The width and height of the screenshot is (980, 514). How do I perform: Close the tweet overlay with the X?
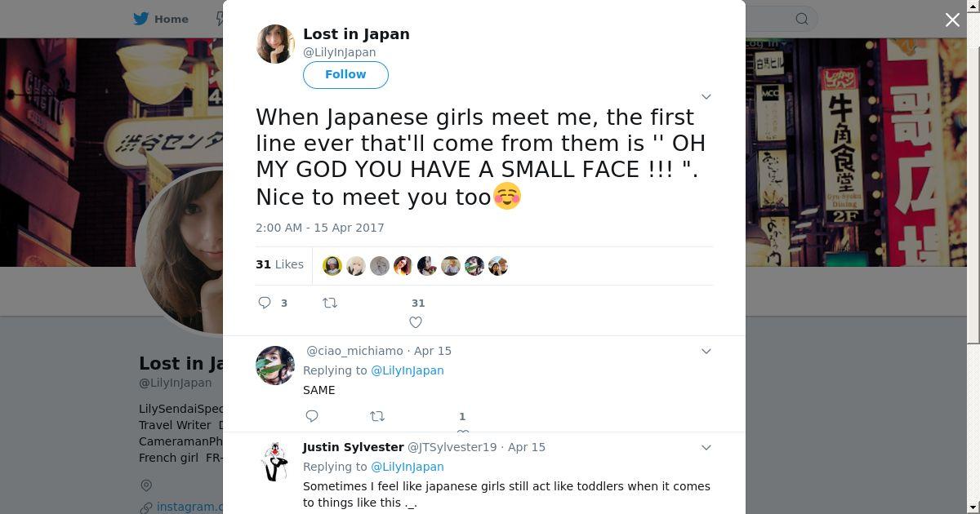point(952,20)
